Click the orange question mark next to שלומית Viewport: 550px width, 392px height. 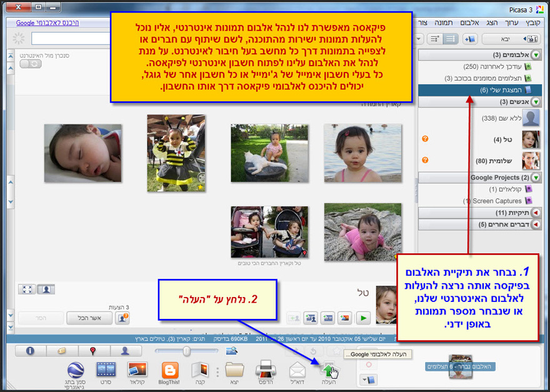click(x=425, y=160)
